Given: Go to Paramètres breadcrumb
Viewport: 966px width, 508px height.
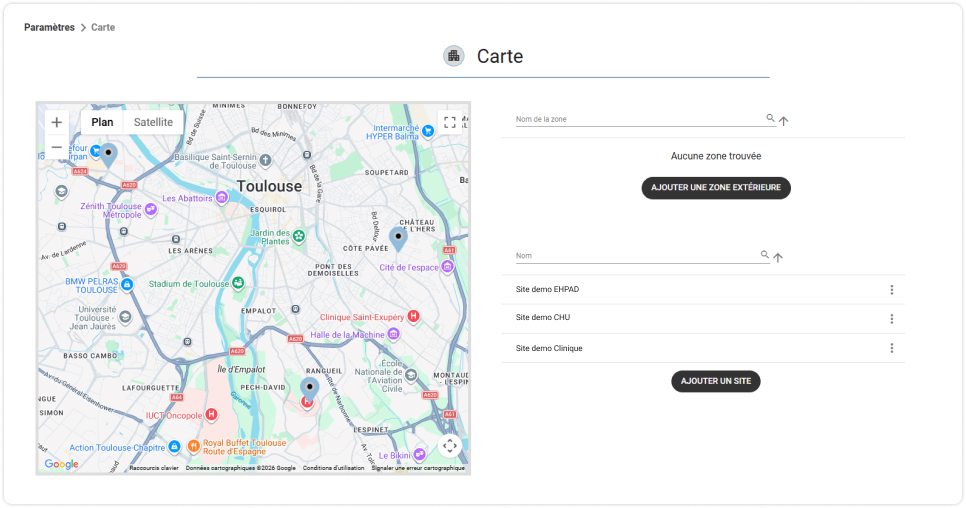Looking at the screenshot, I should tap(49, 27).
